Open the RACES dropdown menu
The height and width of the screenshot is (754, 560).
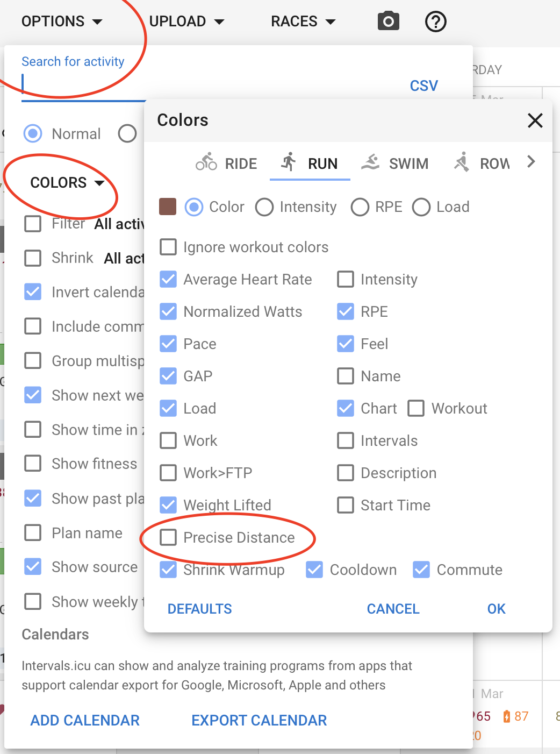point(303,22)
